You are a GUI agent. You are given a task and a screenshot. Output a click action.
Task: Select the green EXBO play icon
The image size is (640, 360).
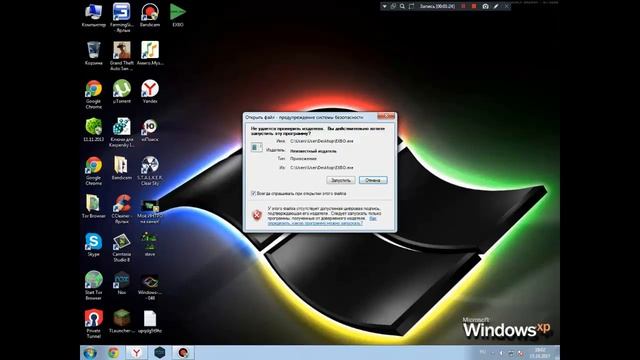(x=178, y=15)
